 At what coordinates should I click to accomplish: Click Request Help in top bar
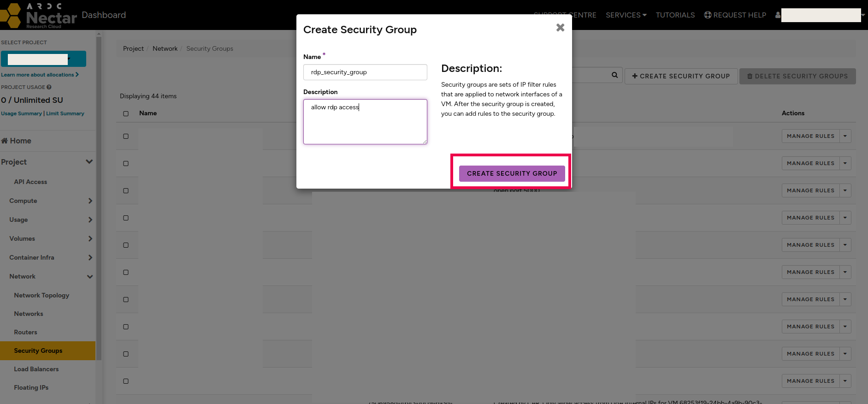[x=735, y=15]
